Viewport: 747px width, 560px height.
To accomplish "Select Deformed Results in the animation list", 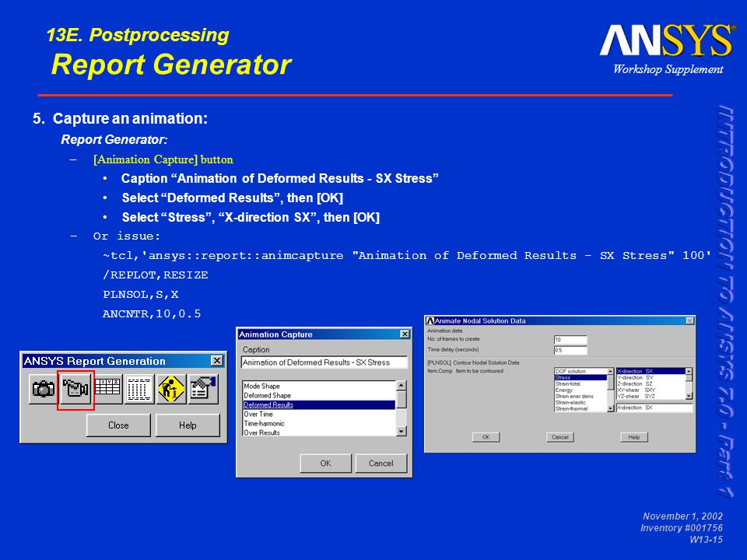I will click(319, 404).
